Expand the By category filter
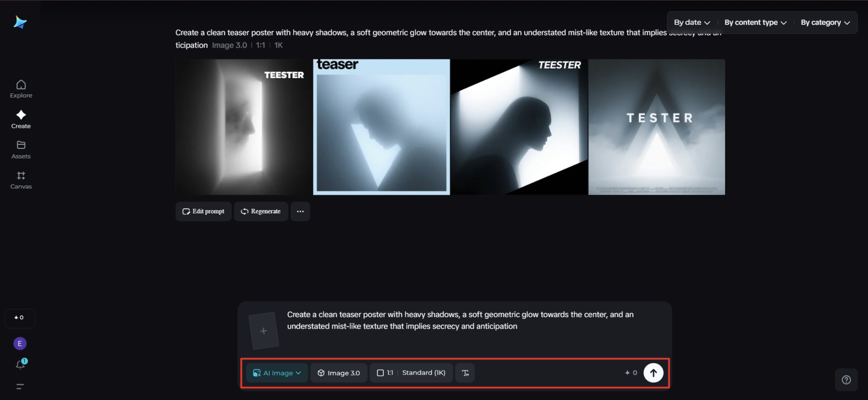This screenshot has width=868, height=400. click(x=825, y=23)
